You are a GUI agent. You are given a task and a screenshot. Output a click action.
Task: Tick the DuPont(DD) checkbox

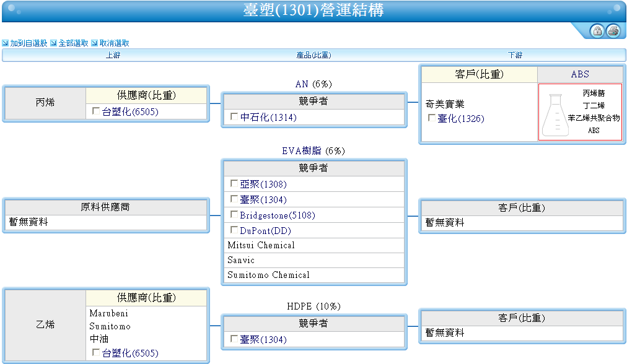coord(234,230)
